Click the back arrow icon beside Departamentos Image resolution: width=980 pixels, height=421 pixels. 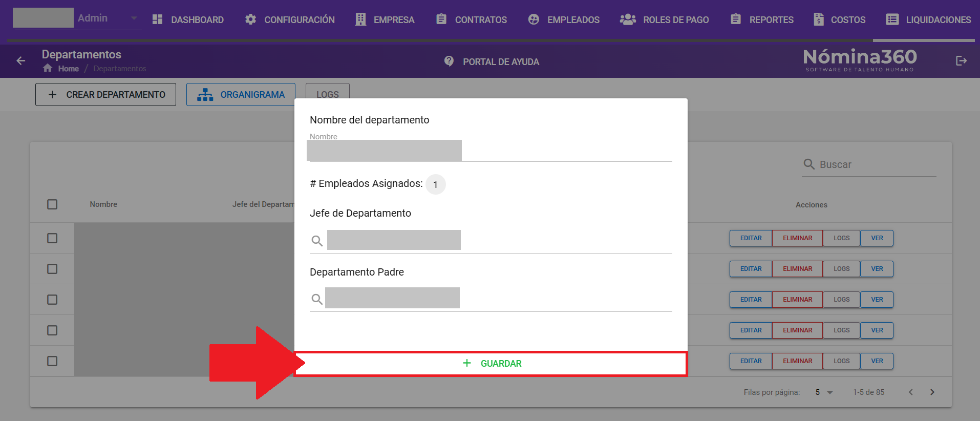pyautogui.click(x=21, y=61)
